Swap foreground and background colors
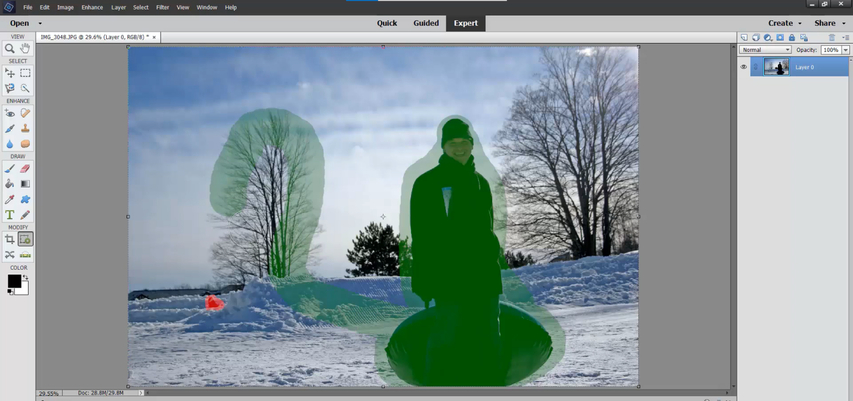 click(25, 277)
